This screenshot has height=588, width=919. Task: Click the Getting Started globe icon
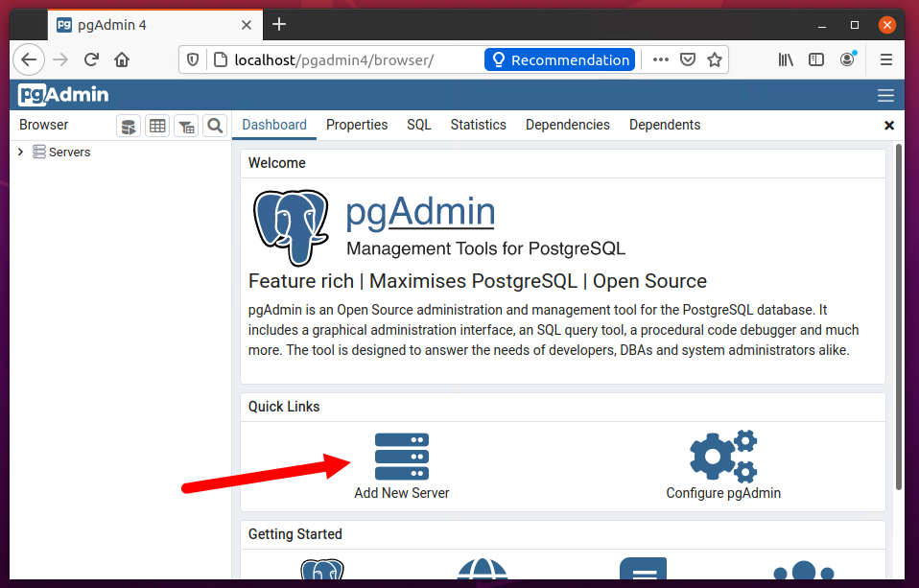tap(482, 569)
